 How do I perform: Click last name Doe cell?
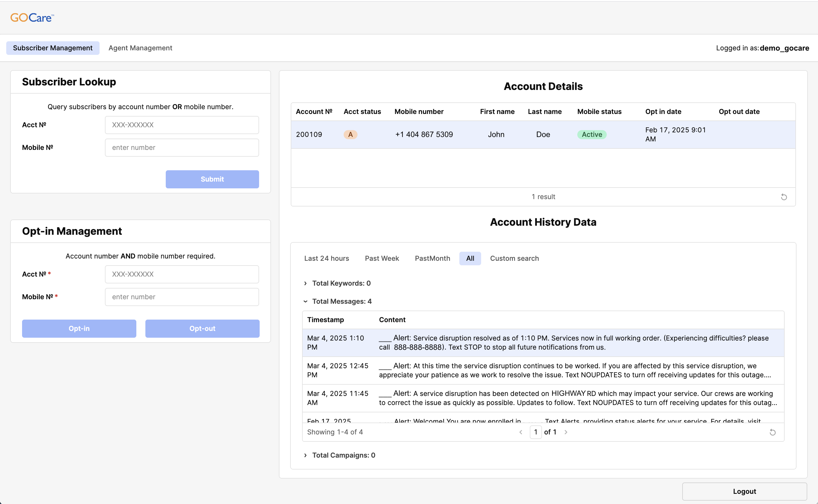(x=543, y=135)
